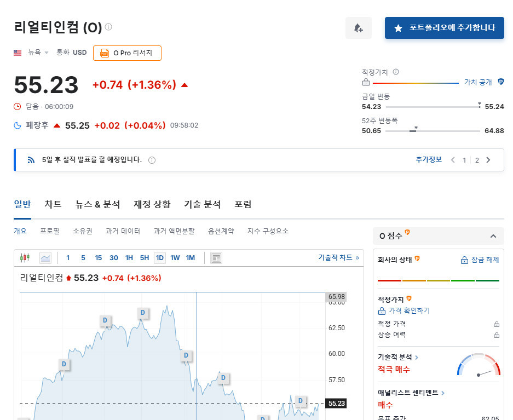Select the 과거 데이터 sub-tab
Image resolution: width=513 pixels, height=420 pixels.
click(x=123, y=231)
